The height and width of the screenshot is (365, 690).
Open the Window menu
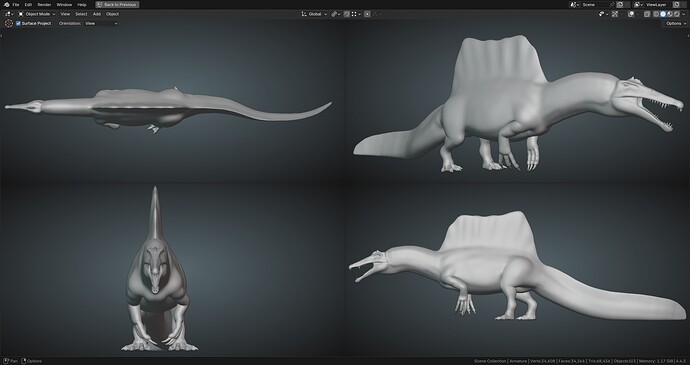click(x=64, y=4)
